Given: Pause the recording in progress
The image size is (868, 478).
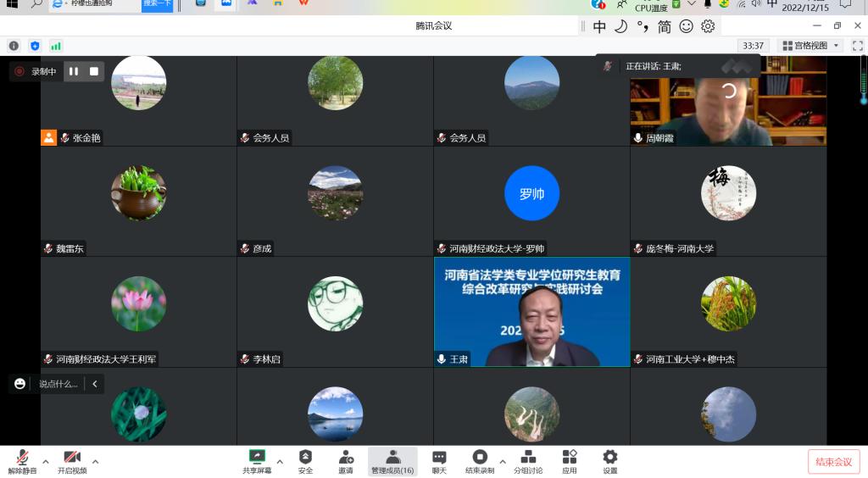Looking at the screenshot, I should [x=74, y=72].
